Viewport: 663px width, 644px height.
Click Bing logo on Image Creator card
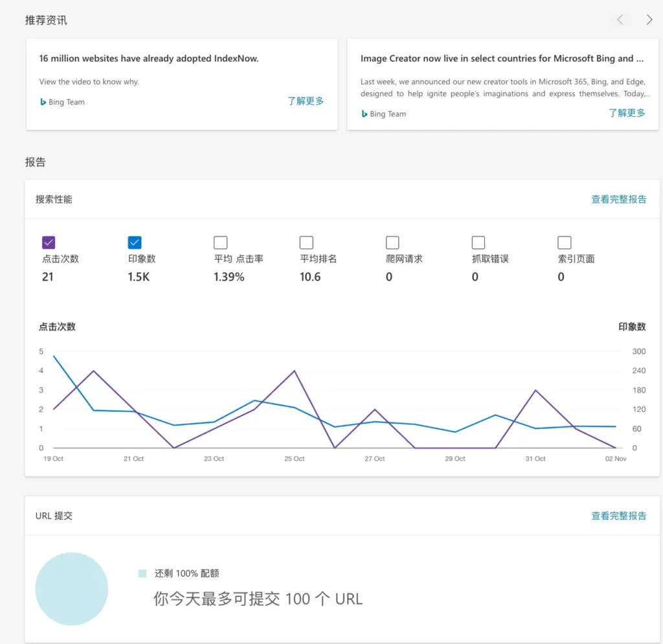pos(364,114)
